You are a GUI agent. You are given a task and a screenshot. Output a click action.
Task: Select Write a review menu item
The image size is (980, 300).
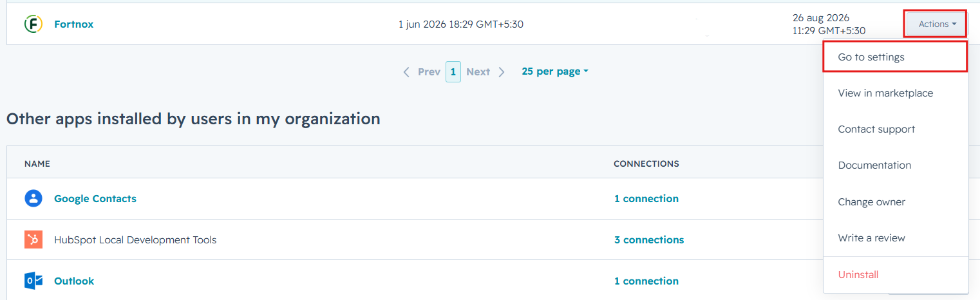tap(896, 238)
